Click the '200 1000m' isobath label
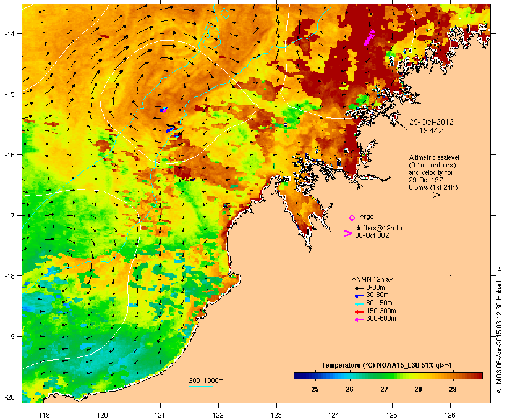The image size is (507, 420). click(x=206, y=380)
